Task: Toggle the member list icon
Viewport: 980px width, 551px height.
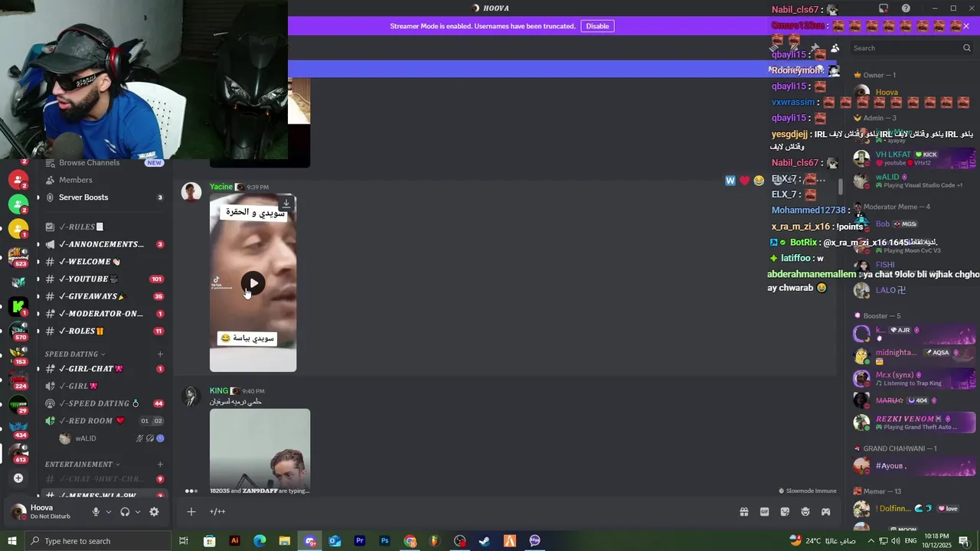Action: [x=835, y=48]
